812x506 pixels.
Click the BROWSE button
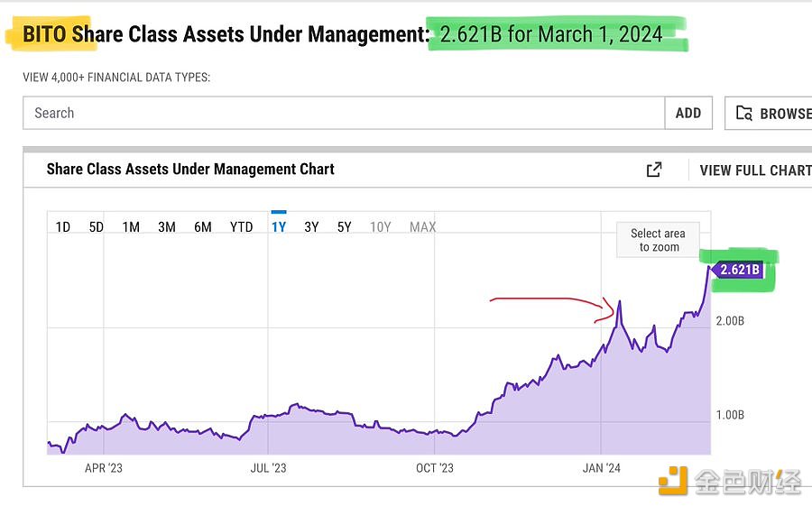pyautogui.click(x=769, y=113)
